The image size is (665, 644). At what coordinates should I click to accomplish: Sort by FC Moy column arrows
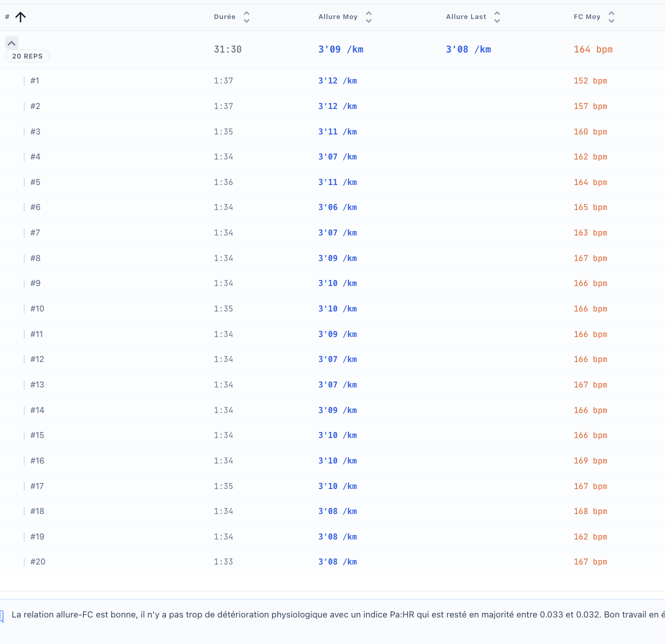(611, 17)
